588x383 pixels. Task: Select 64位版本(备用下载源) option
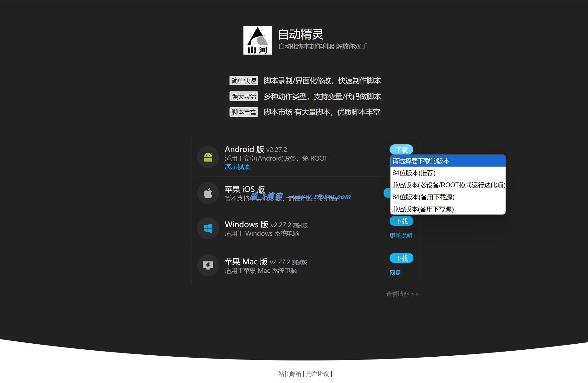click(x=423, y=197)
